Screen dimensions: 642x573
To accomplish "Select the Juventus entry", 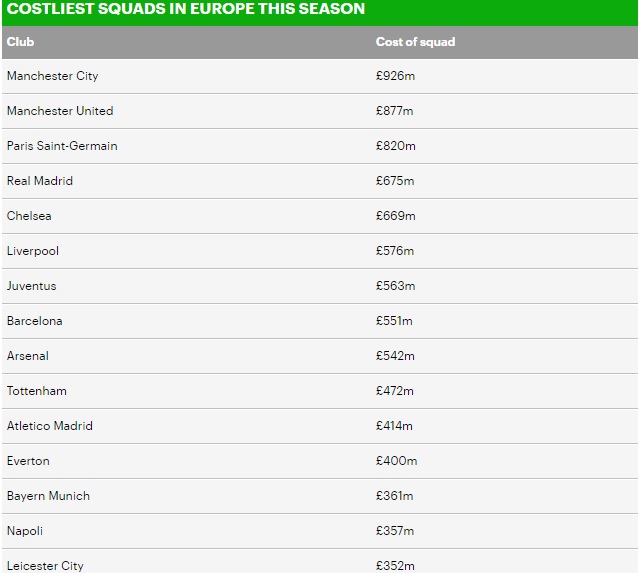I will (x=32, y=286).
